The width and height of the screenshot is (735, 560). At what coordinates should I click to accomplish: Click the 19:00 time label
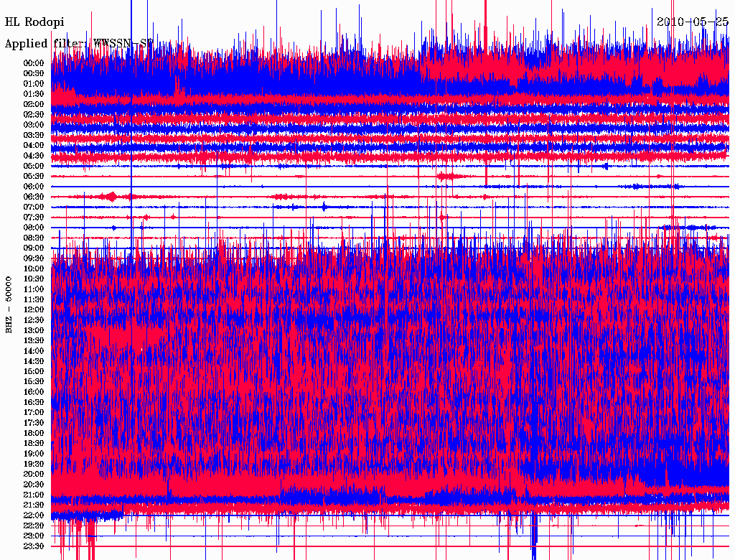(x=34, y=454)
